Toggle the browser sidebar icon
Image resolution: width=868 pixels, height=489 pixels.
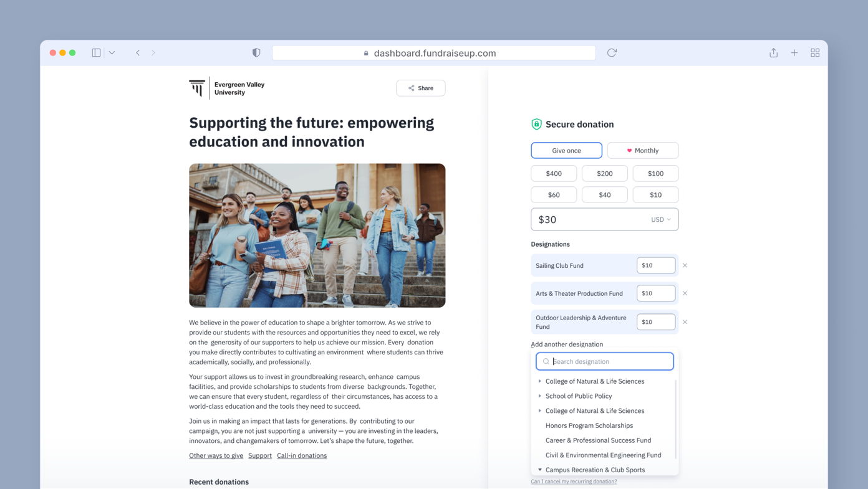[x=95, y=52]
